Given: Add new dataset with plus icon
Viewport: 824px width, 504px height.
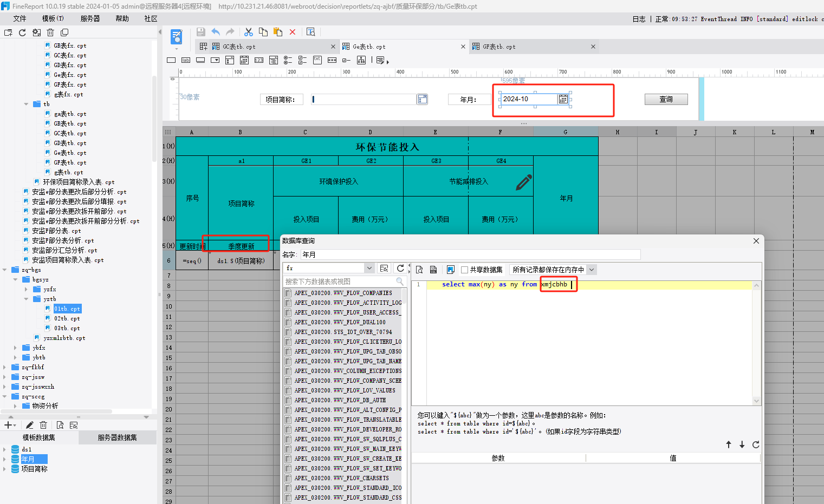Looking at the screenshot, I should coord(8,425).
